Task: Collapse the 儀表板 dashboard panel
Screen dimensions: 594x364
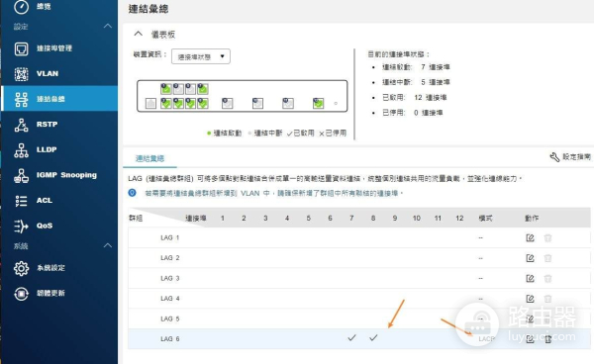Action: (x=139, y=34)
